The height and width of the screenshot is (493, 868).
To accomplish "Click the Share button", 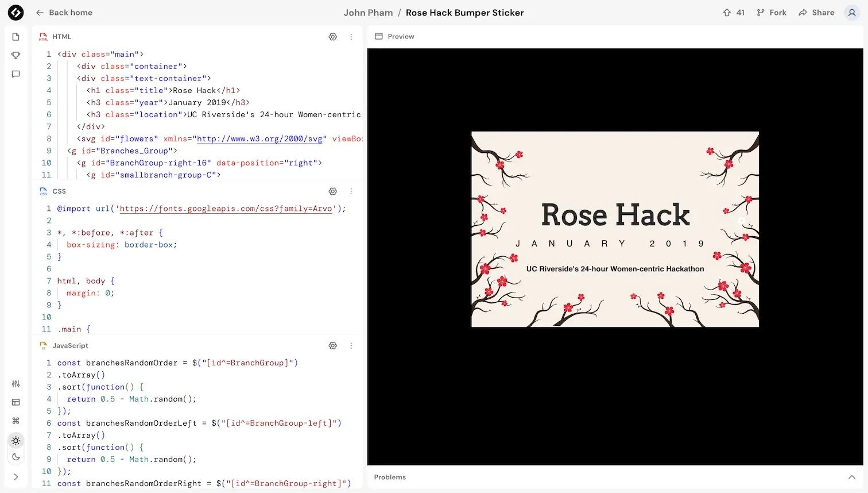I will point(816,12).
